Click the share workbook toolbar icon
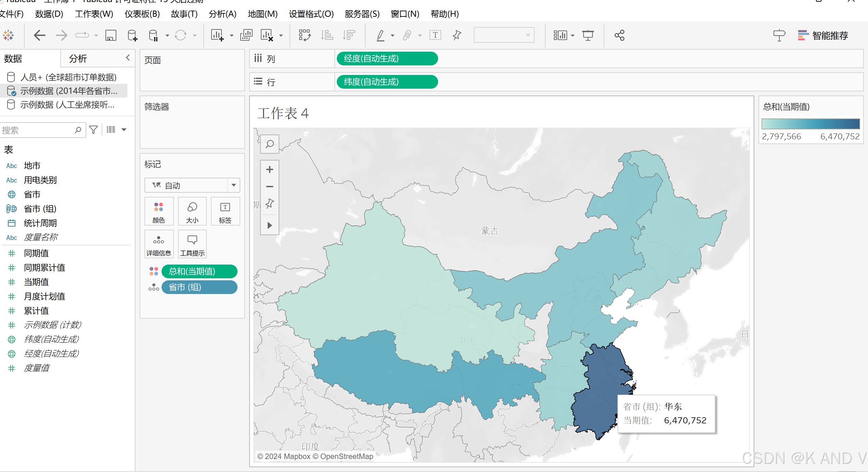This screenshot has height=472, width=868. (619, 35)
